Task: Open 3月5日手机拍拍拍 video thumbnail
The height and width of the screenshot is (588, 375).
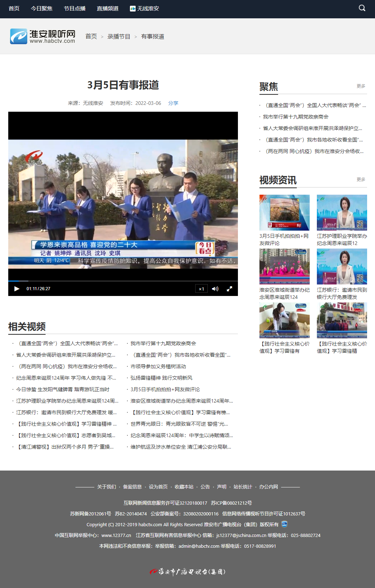Action: pyautogui.click(x=284, y=213)
